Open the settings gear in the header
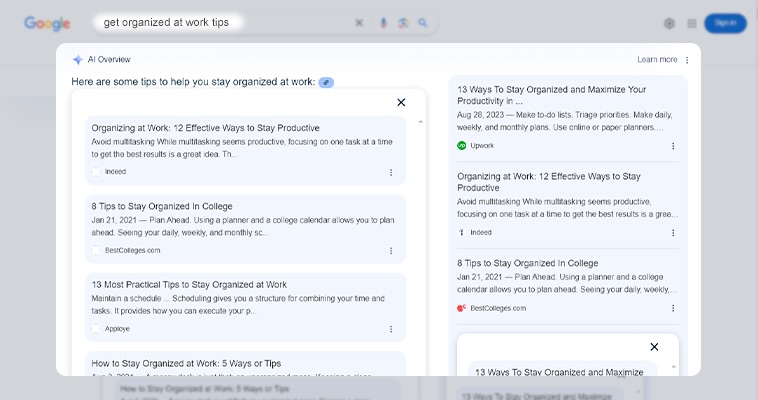Screen dimensions: 758x400 point(669,23)
